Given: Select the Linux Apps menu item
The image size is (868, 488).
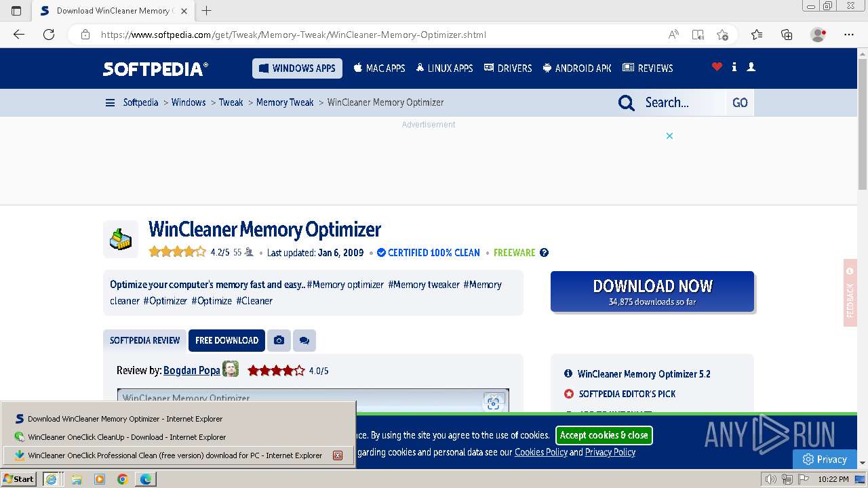Looking at the screenshot, I should [445, 68].
